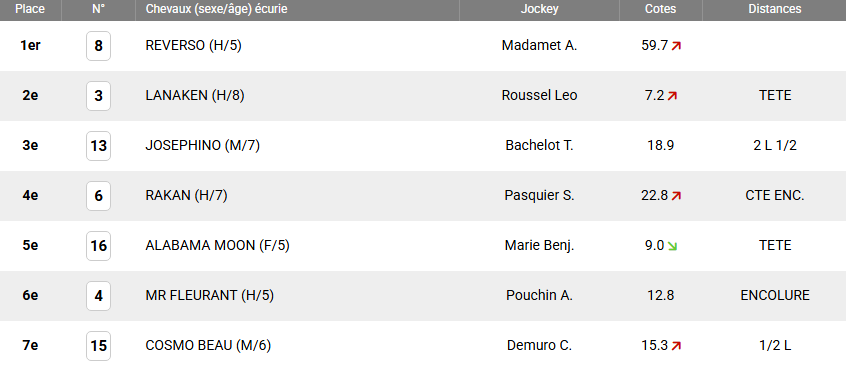Click number badge 15 for Cosmo Beau
Screen dimensions: 846x370
(98, 346)
